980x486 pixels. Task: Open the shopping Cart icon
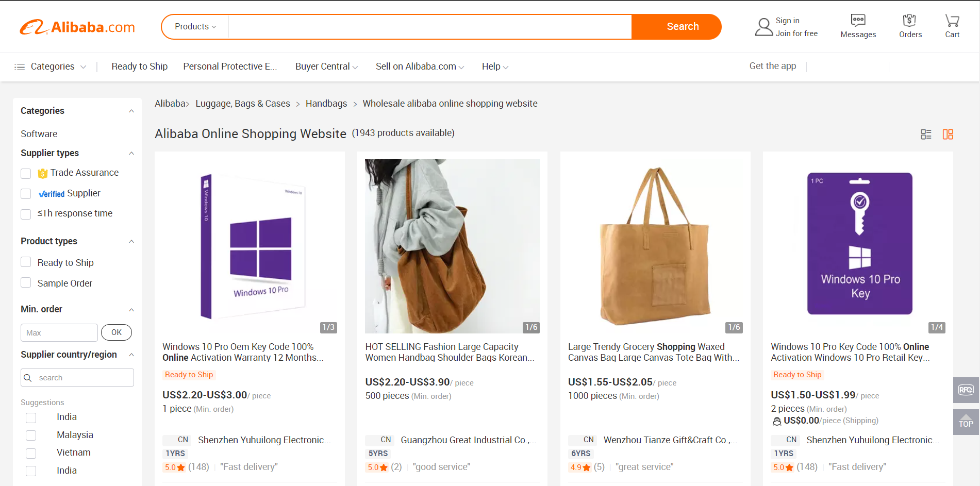click(952, 20)
